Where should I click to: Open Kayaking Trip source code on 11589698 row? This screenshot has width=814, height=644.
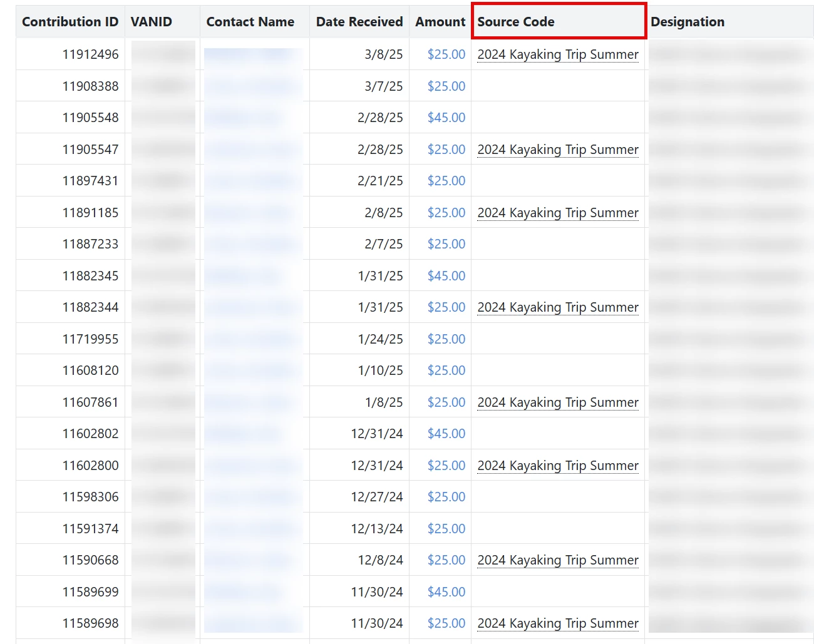558,623
